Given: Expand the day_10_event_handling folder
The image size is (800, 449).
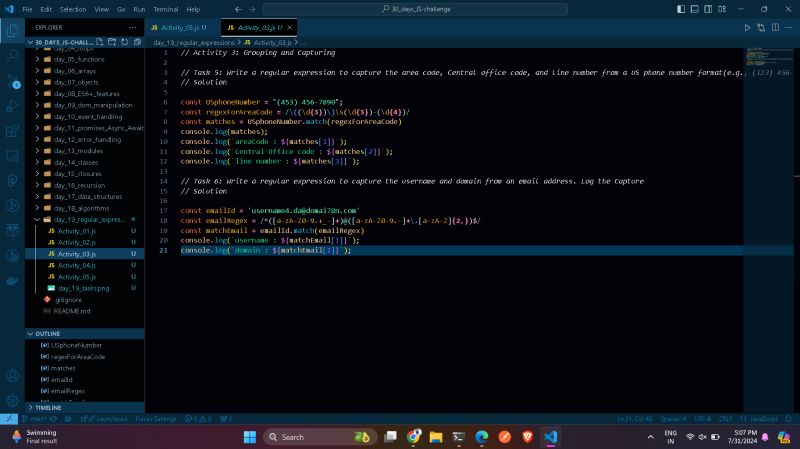Looking at the screenshot, I should tap(85, 117).
